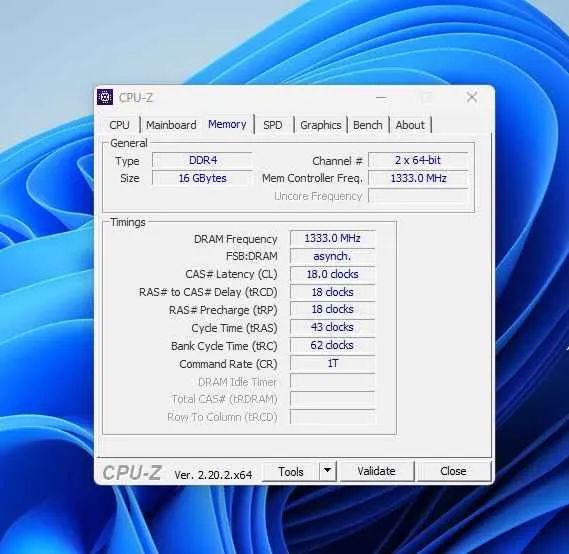Minimize the CPU-Z window

coord(381,97)
